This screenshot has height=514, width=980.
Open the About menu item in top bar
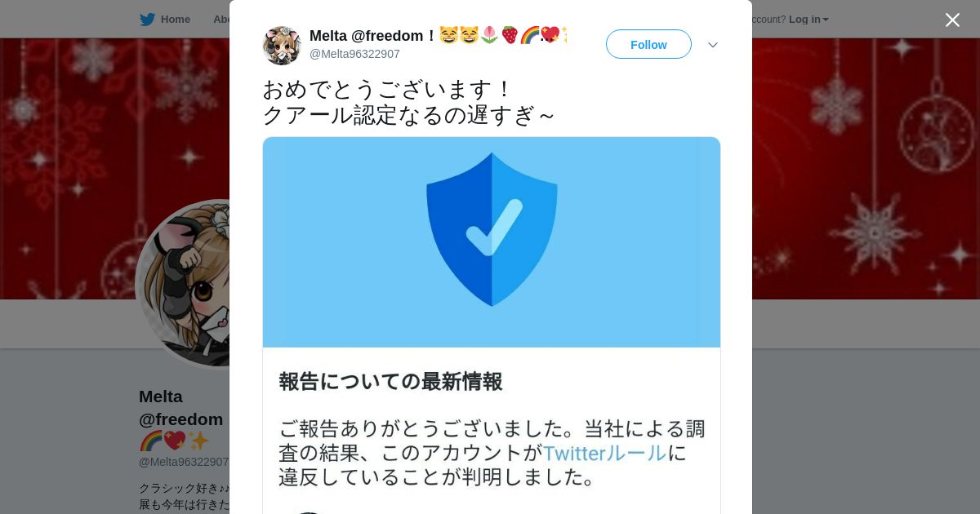pyautogui.click(x=221, y=20)
